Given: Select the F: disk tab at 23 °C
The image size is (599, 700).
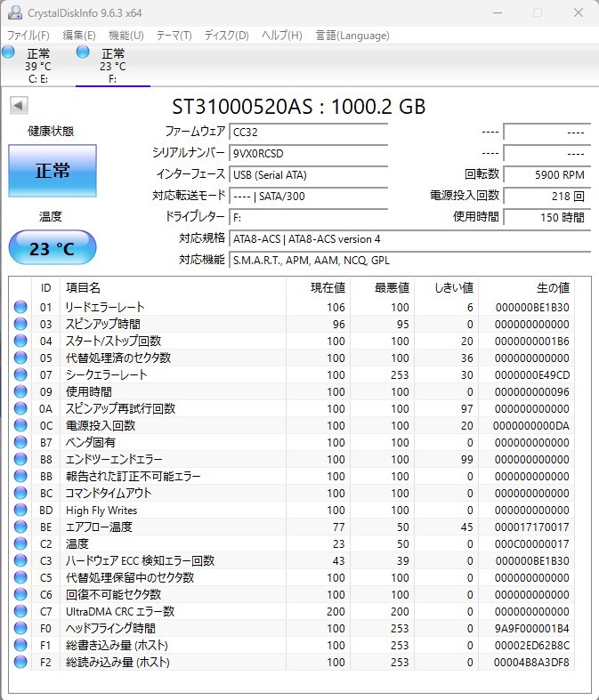Looking at the screenshot, I should pyautogui.click(x=113, y=66).
